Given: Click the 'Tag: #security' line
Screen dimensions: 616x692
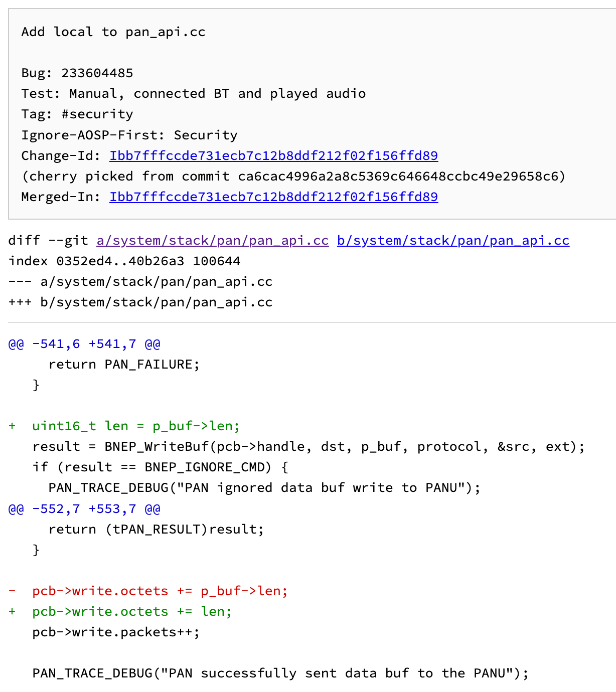Looking at the screenshot, I should [77, 114].
